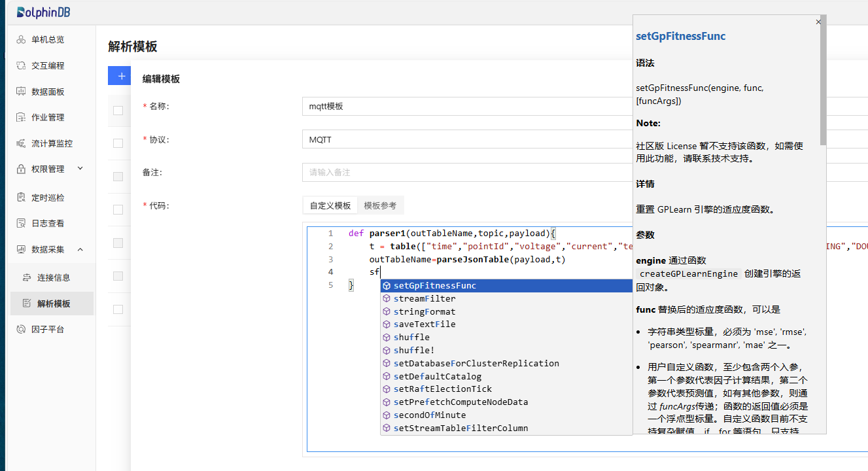Click the 定时巡检 sidebar icon
This screenshot has height=471, width=868.
(21, 198)
